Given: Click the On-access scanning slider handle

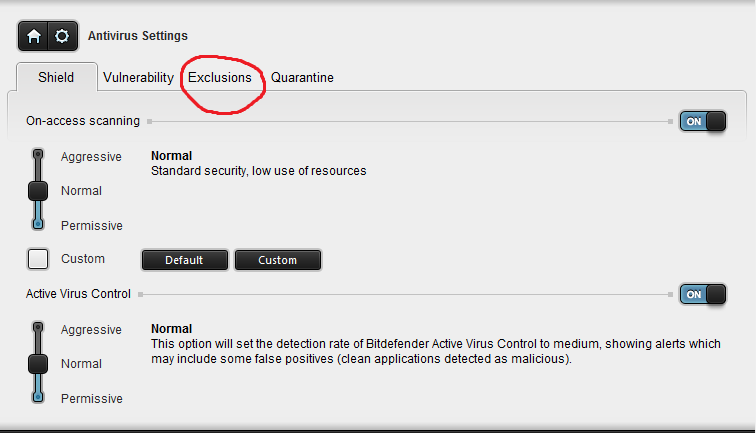Looking at the screenshot, I should 38,190.
